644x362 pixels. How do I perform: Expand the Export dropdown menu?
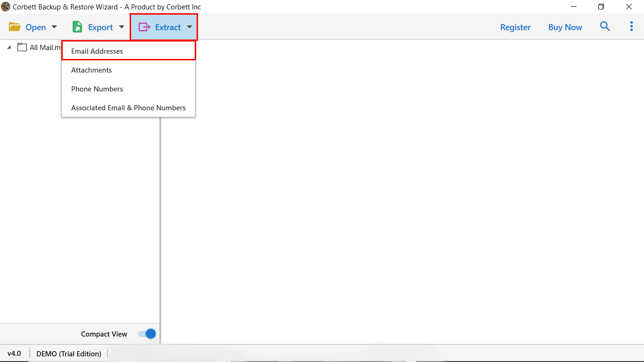(x=121, y=27)
